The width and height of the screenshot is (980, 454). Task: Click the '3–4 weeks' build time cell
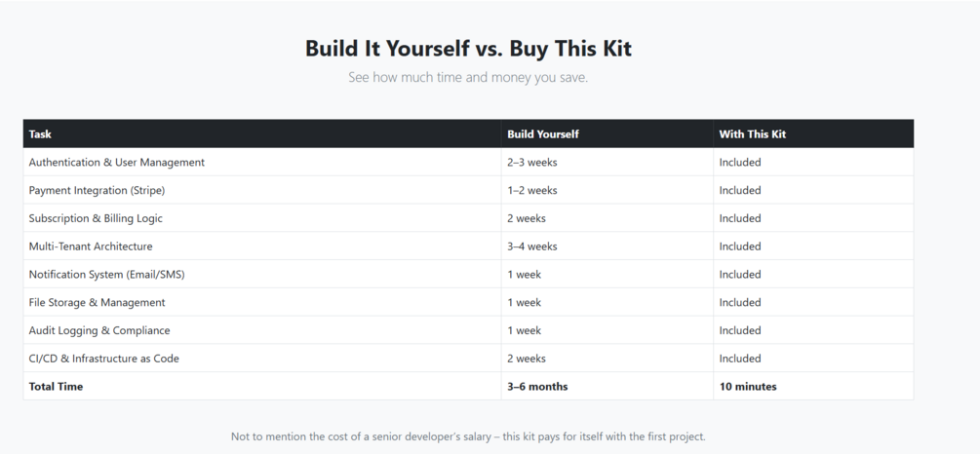click(532, 246)
